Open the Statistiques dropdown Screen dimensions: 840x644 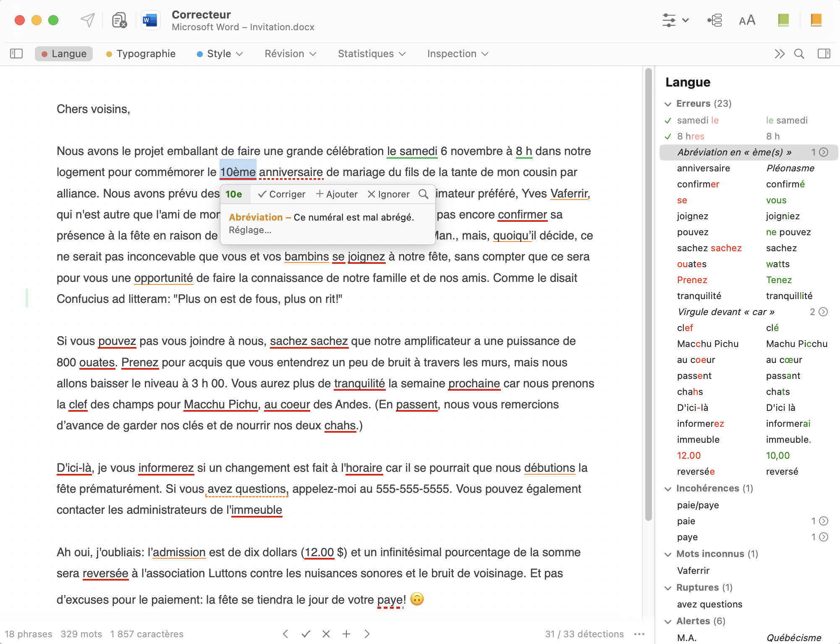pyautogui.click(x=372, y=54)
